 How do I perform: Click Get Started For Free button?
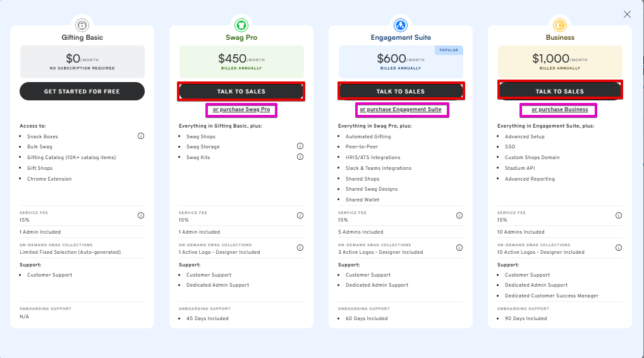tap(82, 91)
